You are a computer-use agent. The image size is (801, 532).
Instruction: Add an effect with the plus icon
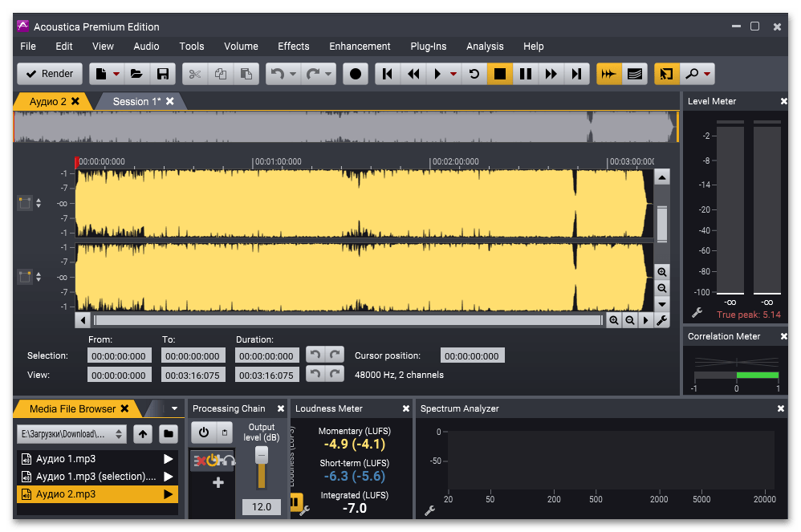[x=218, y=482]
